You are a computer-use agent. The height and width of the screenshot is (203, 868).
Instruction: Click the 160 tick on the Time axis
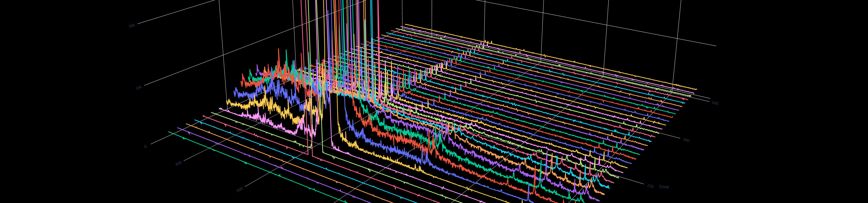pos(686,140)
